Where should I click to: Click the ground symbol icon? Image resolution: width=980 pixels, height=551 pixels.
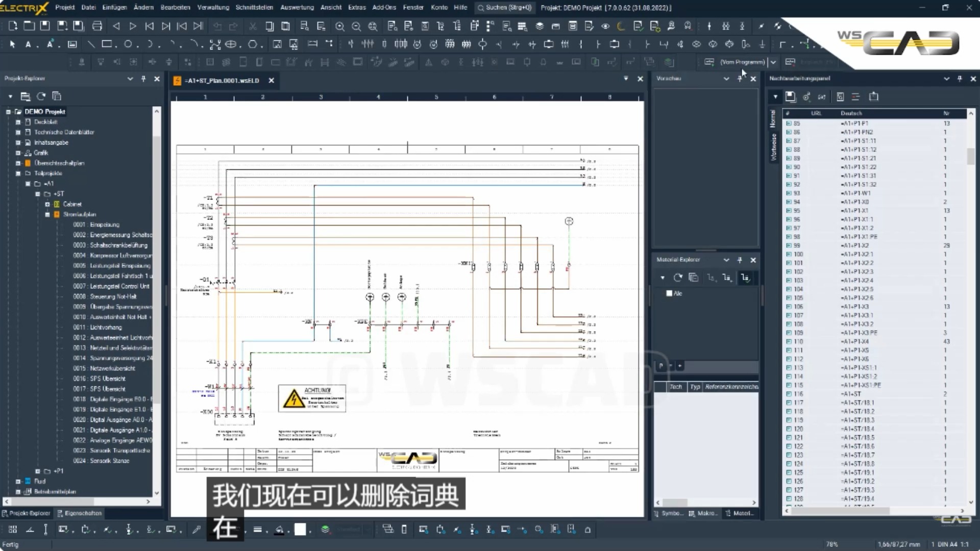tap(762, 44)
